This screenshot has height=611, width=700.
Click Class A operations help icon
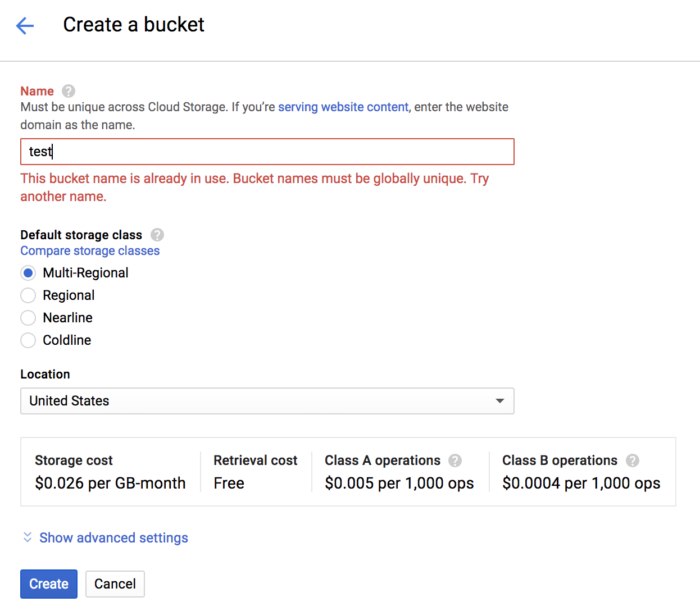click(x=455, y=460)
